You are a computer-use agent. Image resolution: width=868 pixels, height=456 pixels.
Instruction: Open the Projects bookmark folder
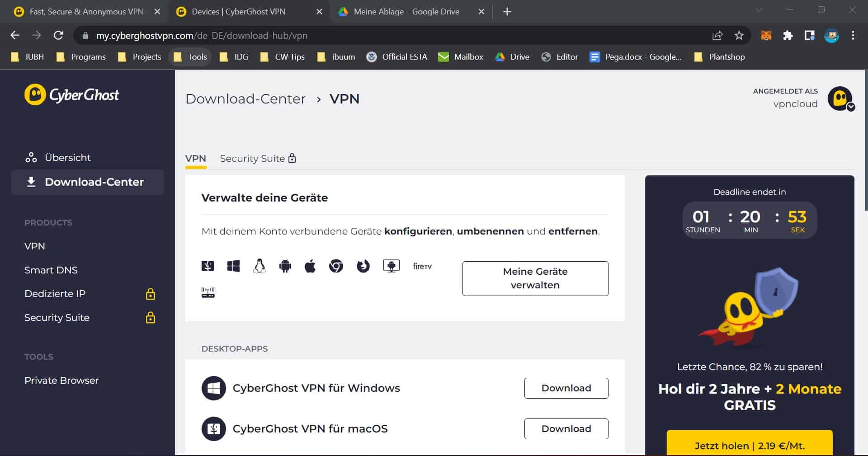pos(139,57)
